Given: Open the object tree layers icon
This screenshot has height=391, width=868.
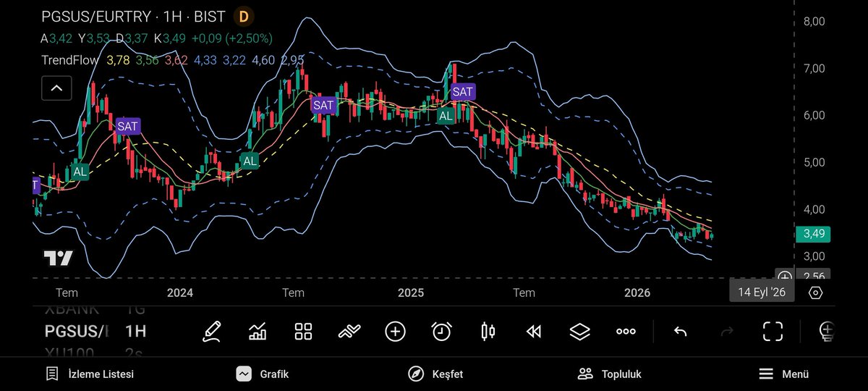Looking at the screenshot, I should [580, 332].
